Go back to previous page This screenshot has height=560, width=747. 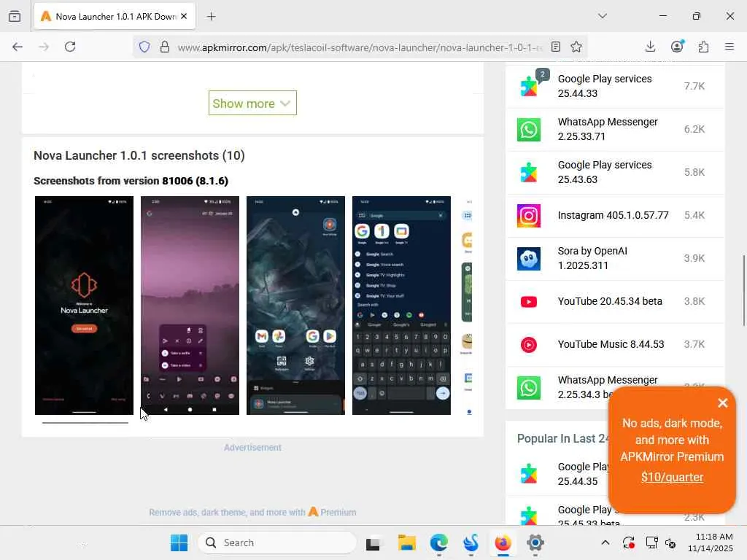coord(18,47)
